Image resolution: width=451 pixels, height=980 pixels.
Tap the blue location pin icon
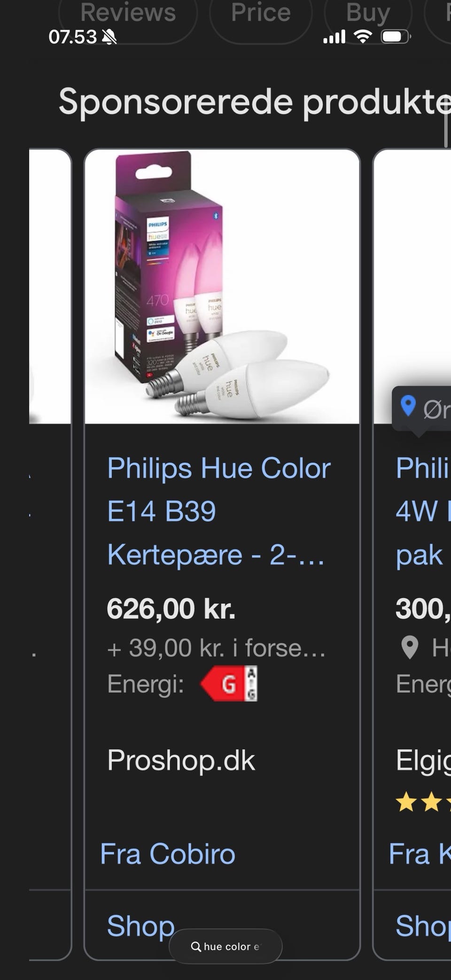(408, 406)
